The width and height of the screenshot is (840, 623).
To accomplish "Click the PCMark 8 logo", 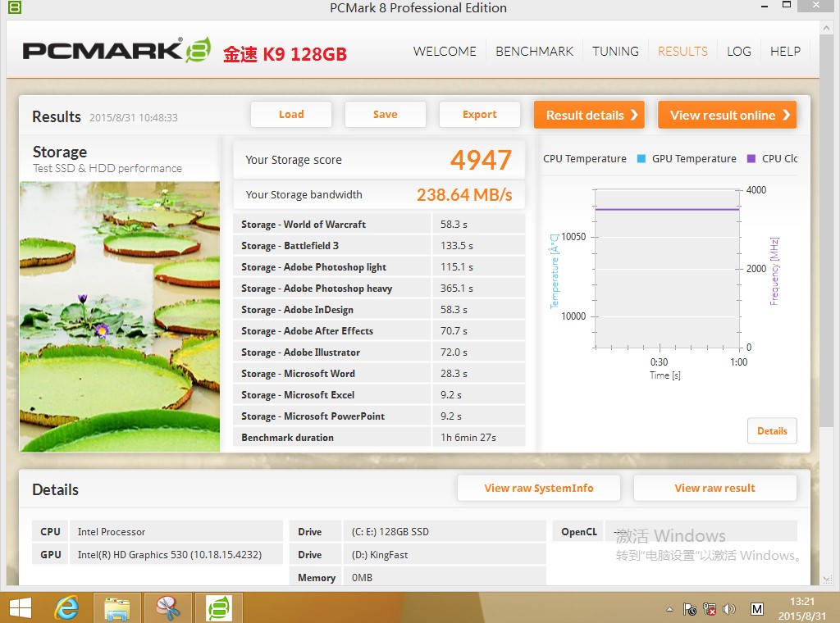I will click(116, 50).
